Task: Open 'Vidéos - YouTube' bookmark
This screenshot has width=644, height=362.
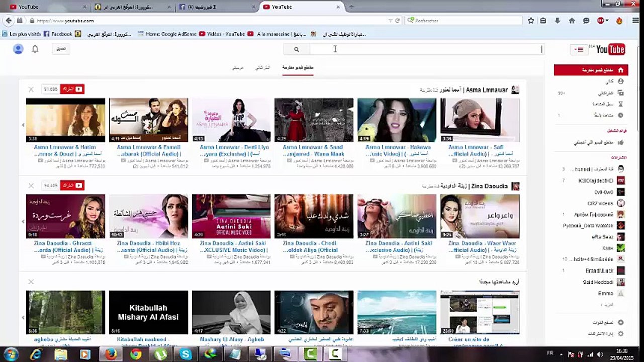Action: coord(222,34)
